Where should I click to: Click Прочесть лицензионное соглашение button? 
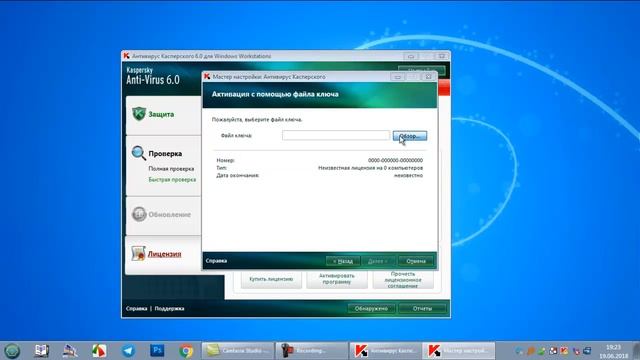tap(403, 280)
